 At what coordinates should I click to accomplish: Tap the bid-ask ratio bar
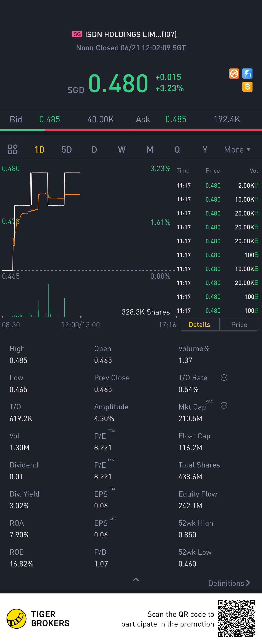[131, 130]
